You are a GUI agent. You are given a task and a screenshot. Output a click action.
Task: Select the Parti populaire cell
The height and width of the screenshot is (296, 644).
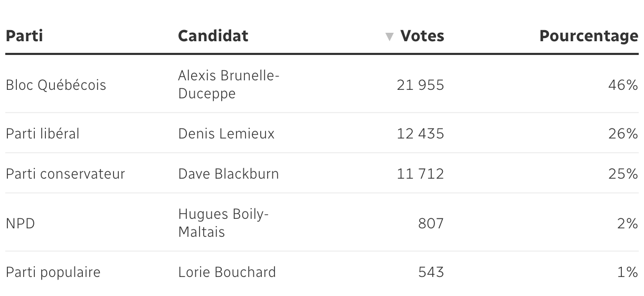click(53, 272)
